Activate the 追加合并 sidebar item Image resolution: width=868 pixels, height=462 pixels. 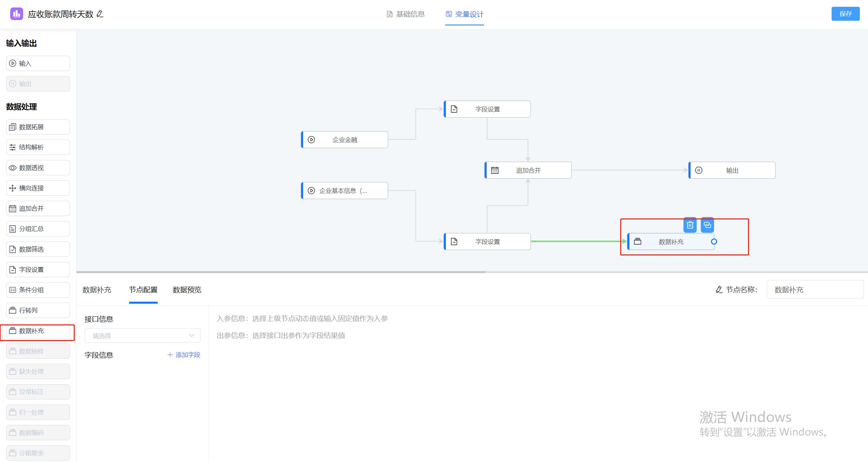(37, 208)
